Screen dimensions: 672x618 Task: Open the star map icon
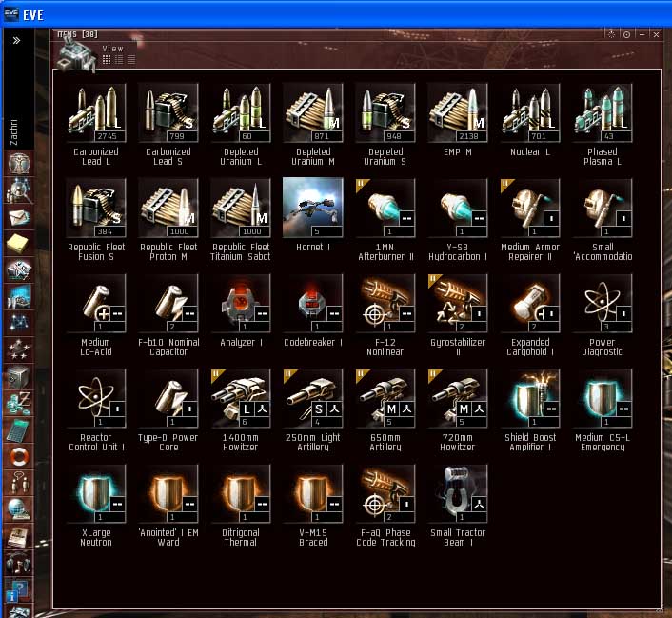click(x=19, y=323)
